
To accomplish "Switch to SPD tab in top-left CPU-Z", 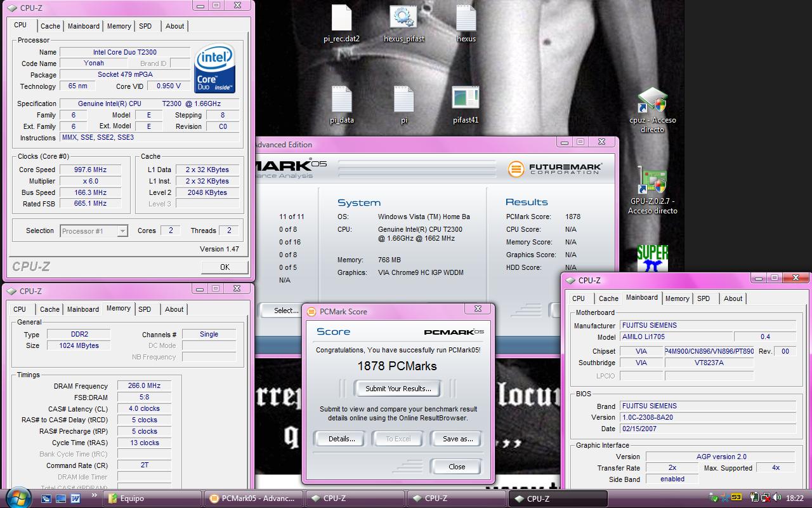I will (145, 26).
